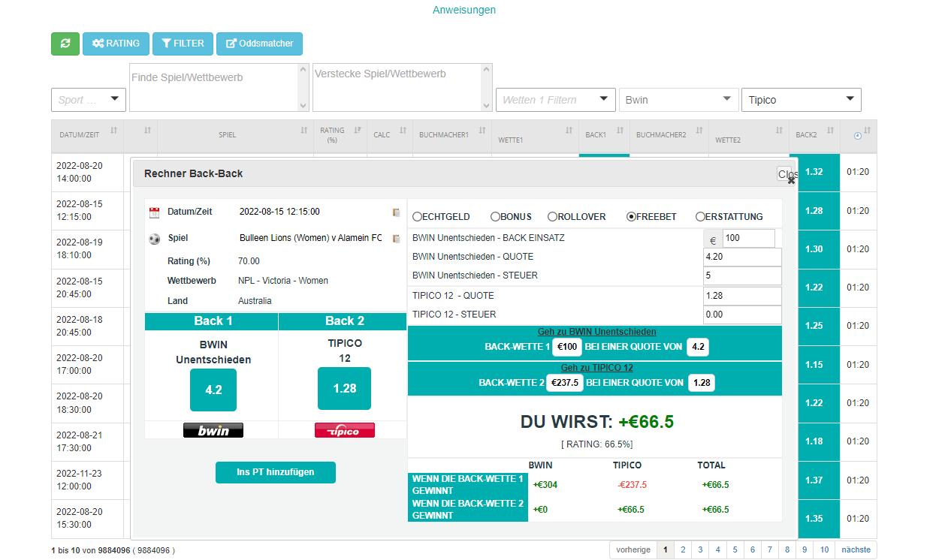Click the vorherige pagination button
The image size is (942, 560).
(x=633, y=549)
